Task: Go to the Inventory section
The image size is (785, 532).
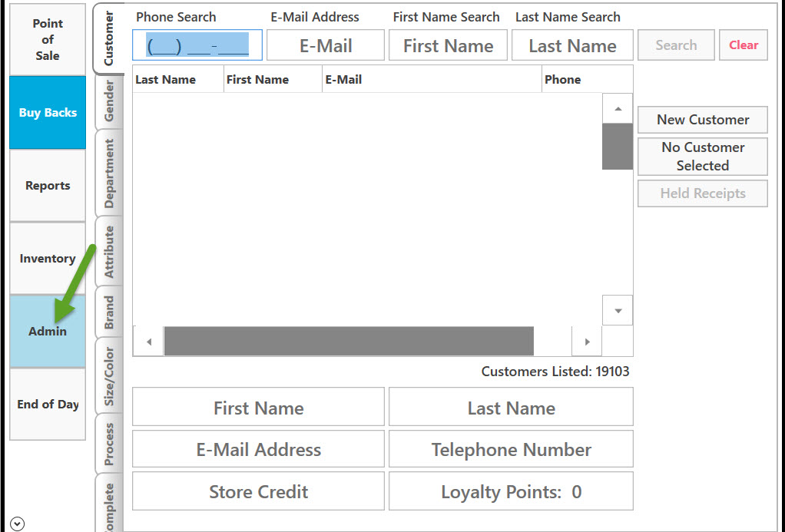Action: [x=48, y=258]
